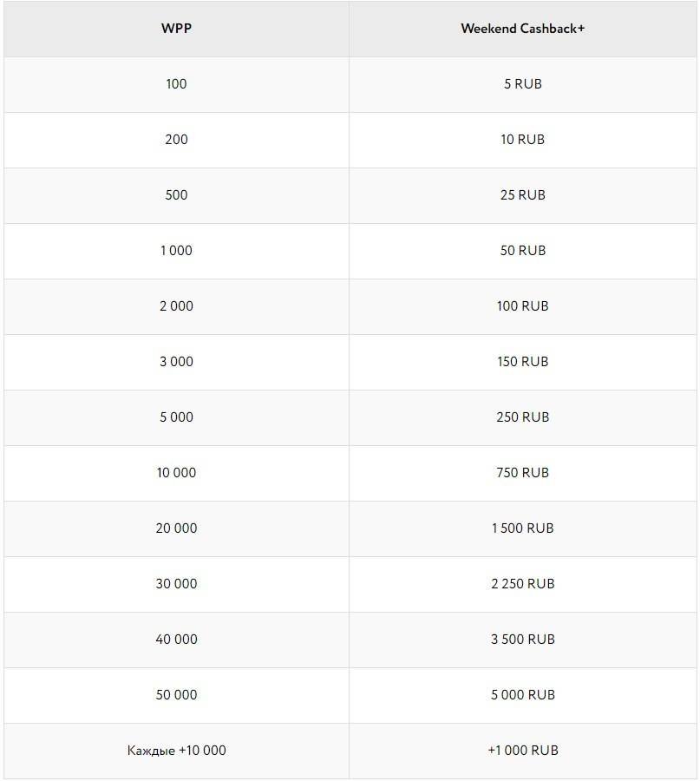This screenshot has width=700, height=781.
Task: Select the 750 RUB cashback cell
Action: coord(522,473)
